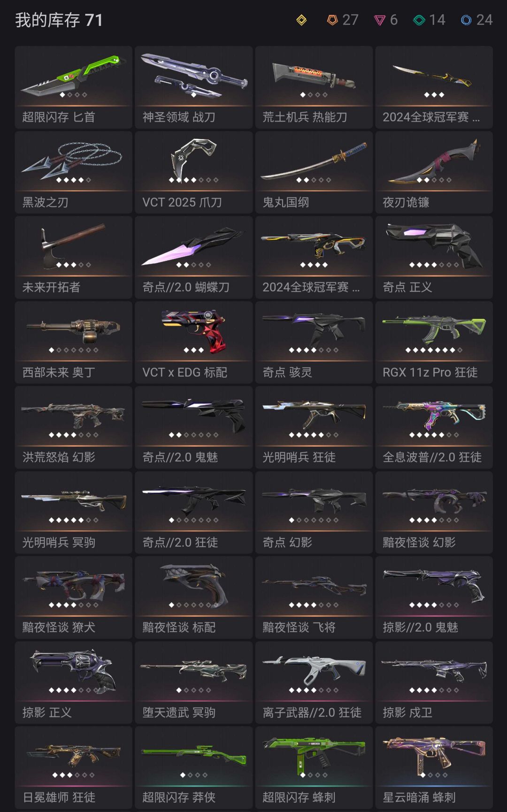Image resolution: width=507 pixels, height=812 pixels.
Task: Select the VCT x EDG 标配 pistol
Action: coord(194,343)
